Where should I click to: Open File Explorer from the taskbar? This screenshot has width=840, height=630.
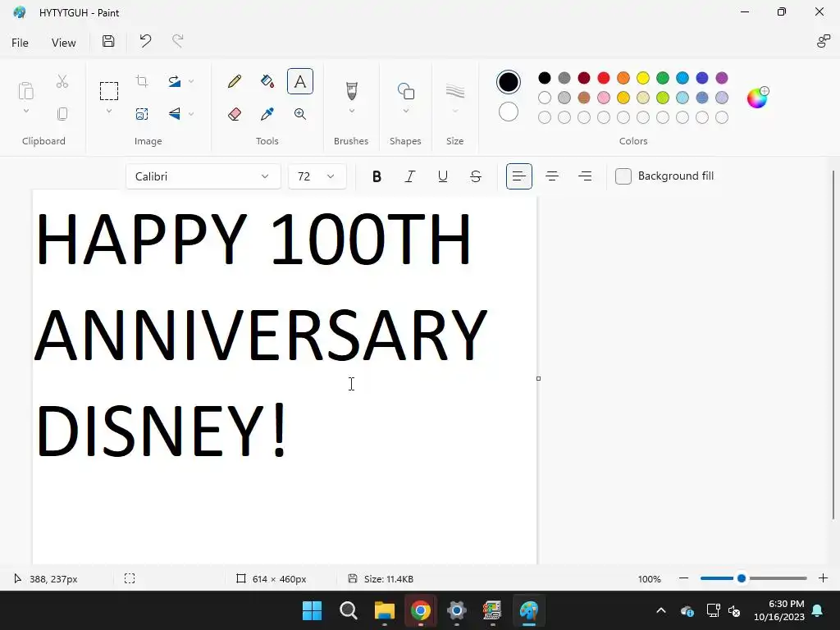pos(385,610)
